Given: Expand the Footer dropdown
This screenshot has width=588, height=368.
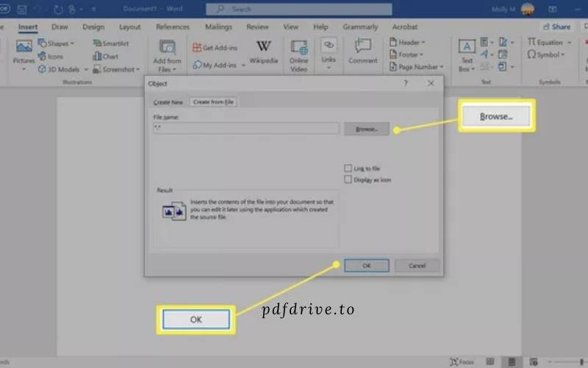Looking at the screenshot, I should pyautogui.click(x=421, y=54).
